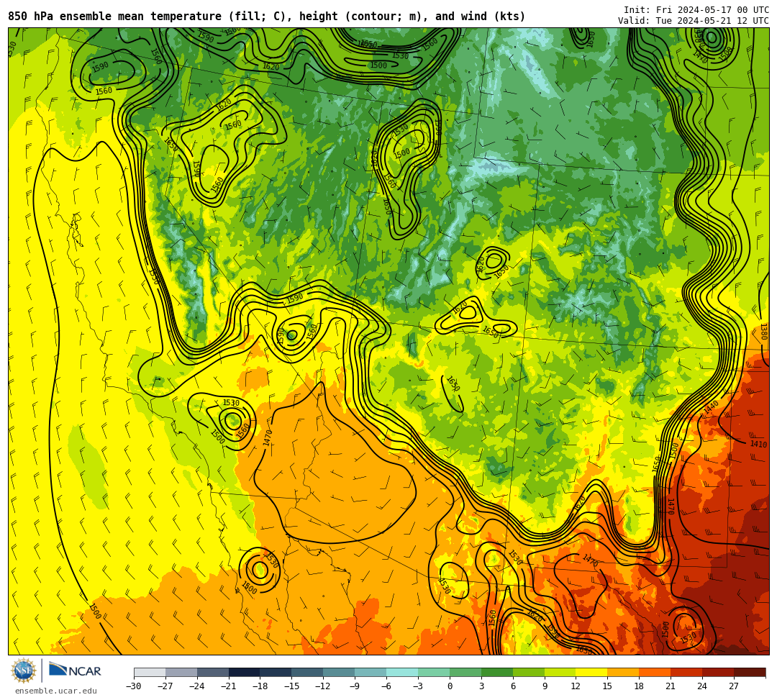The image size is (777, 700).
Task: Click the 21 colorbar label
Action: pos(671,686)
